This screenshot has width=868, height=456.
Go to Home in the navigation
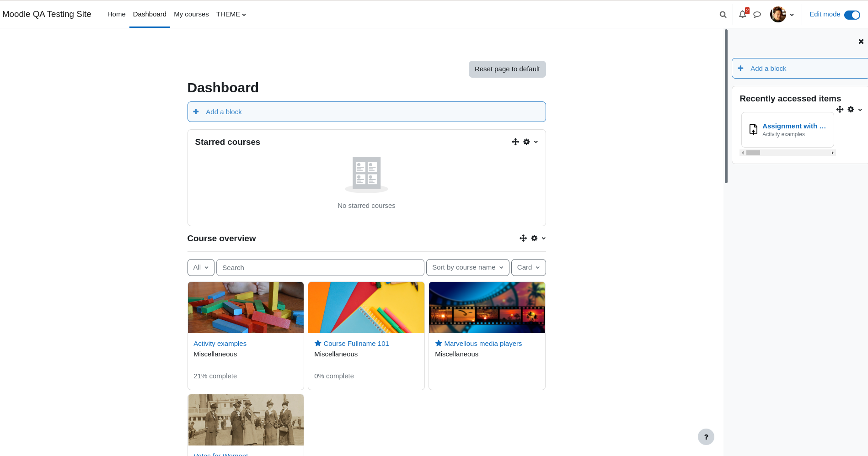point(116,14)
